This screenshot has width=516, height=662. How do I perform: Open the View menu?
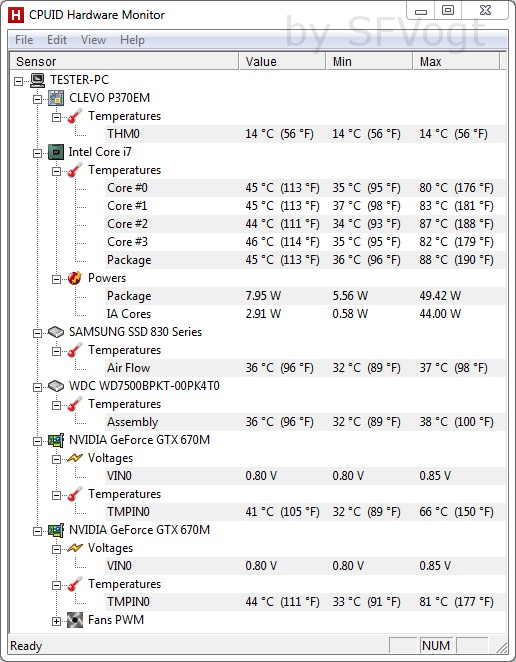(93, 40)
